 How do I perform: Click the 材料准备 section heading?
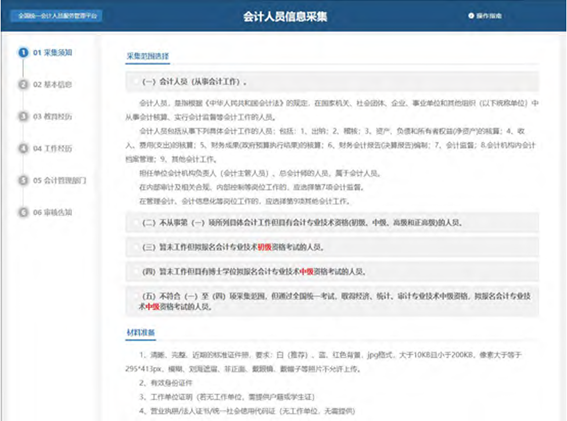pyautogui.click(x=141, y=332)
